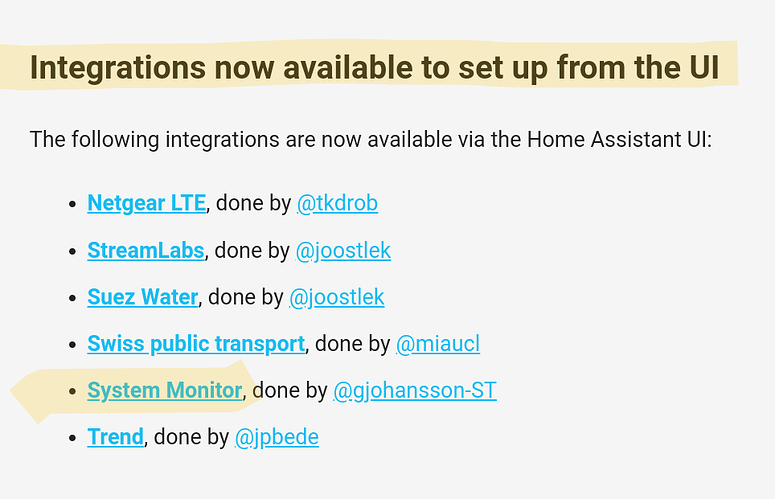Open the Suez Water integration link
Screen dimensions: 775x499
tap(143, 297)
